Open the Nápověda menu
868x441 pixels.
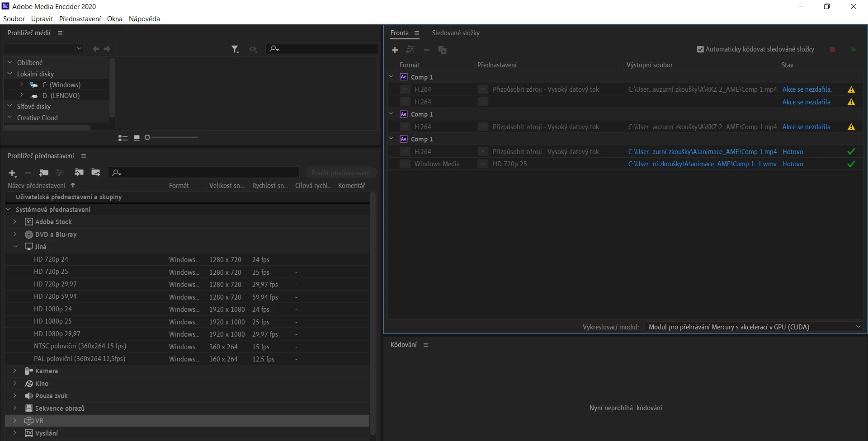click(x=144, y=19)
